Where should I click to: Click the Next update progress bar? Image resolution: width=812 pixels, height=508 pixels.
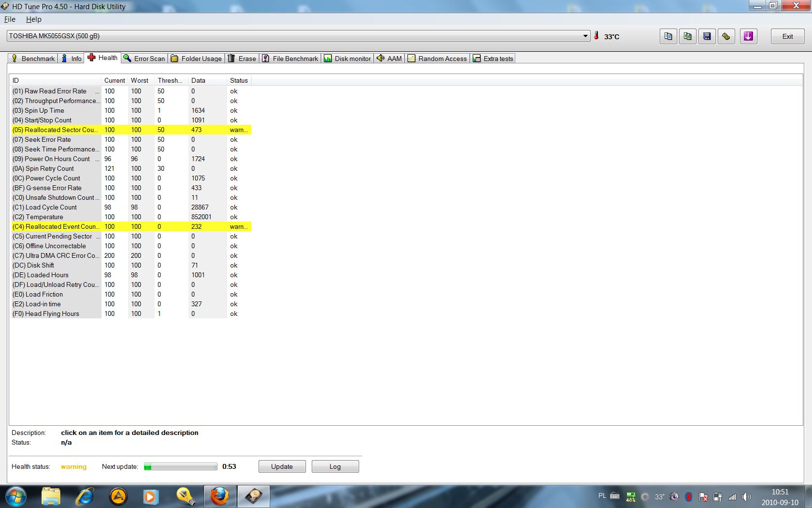click(x=181, y=466)
